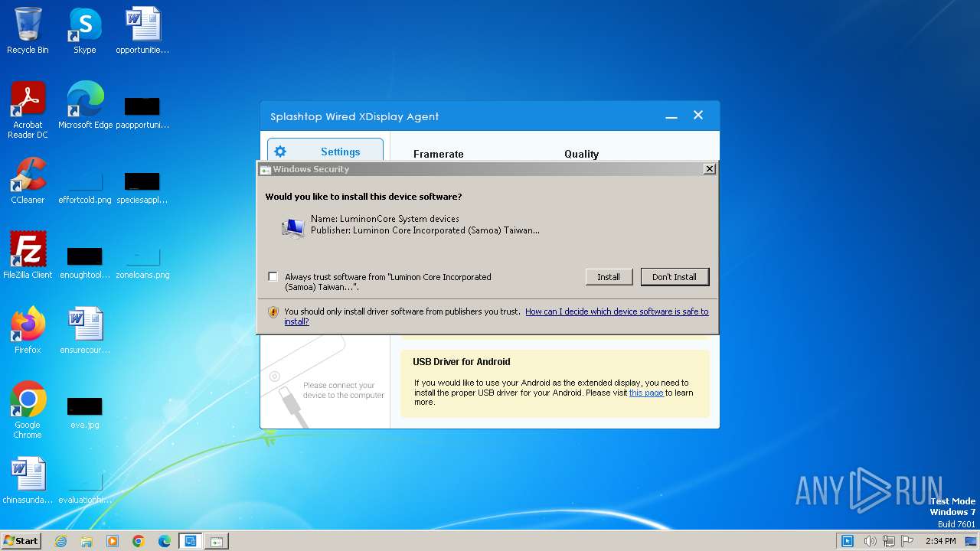Image resolution: width=980 pixels, height=551 pixels.
Task: Click 'Name: LuminonCore System devices' text
Action: [x=385, y=219]
